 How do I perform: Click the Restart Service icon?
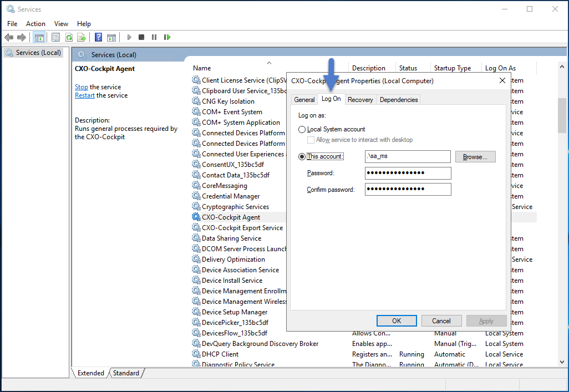coord(167,37)
